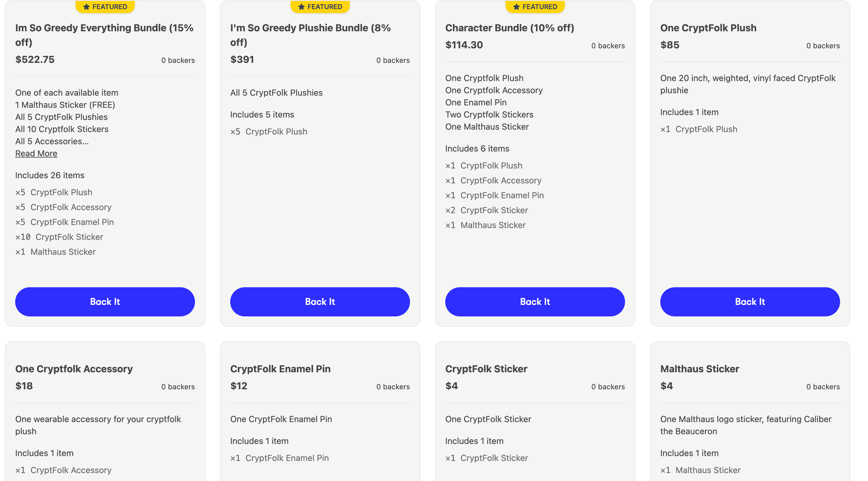Viewport: 868px width, 481px height.
Task: Expand description with Read More link
Action: pyautogui.click(x=36, y=154)
